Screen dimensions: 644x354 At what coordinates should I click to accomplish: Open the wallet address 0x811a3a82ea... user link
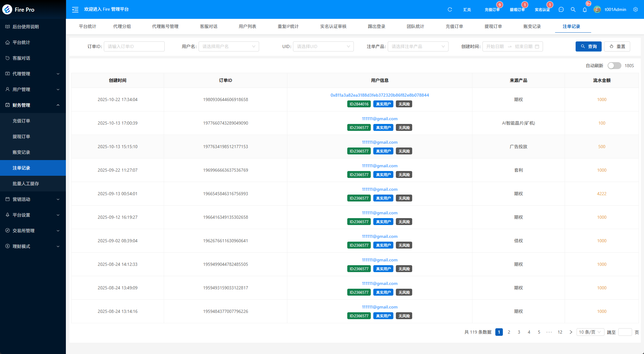coord(380,95)
